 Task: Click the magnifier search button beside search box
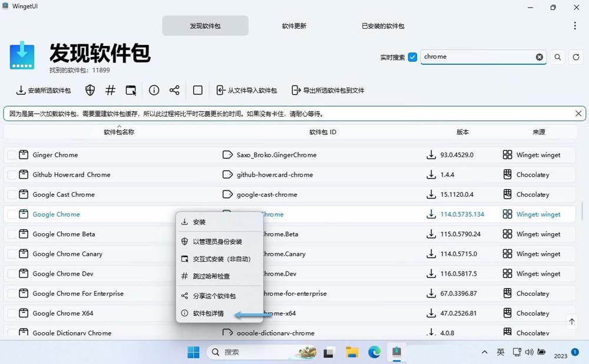click(x=557, y=57)
